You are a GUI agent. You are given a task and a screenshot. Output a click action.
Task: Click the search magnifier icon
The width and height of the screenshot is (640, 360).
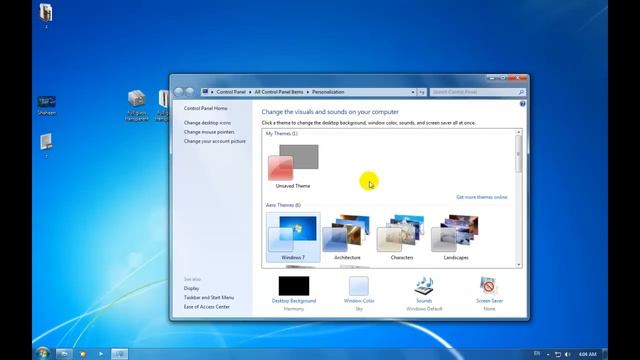pos(521,92)
